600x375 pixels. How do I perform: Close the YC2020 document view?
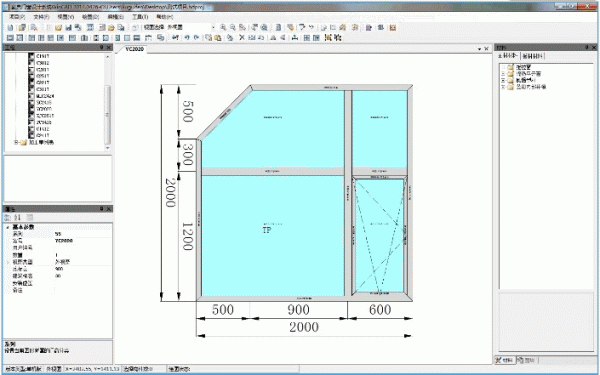[486, 49]
